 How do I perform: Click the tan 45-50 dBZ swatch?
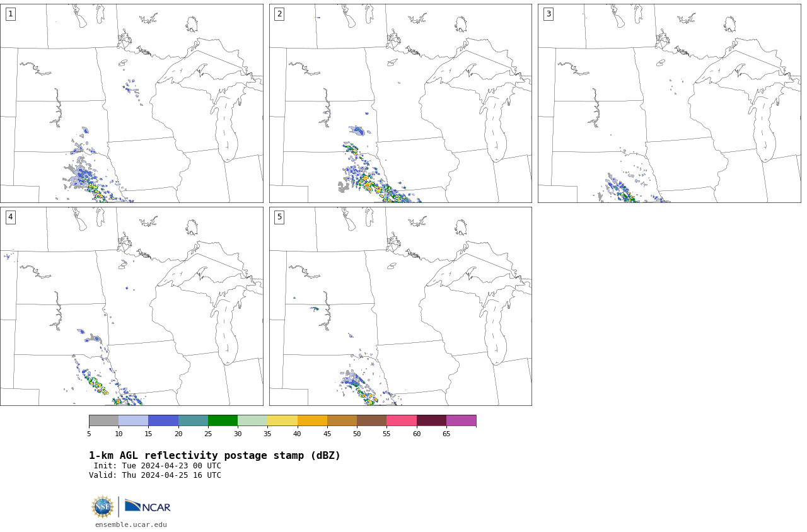point(342,420)
